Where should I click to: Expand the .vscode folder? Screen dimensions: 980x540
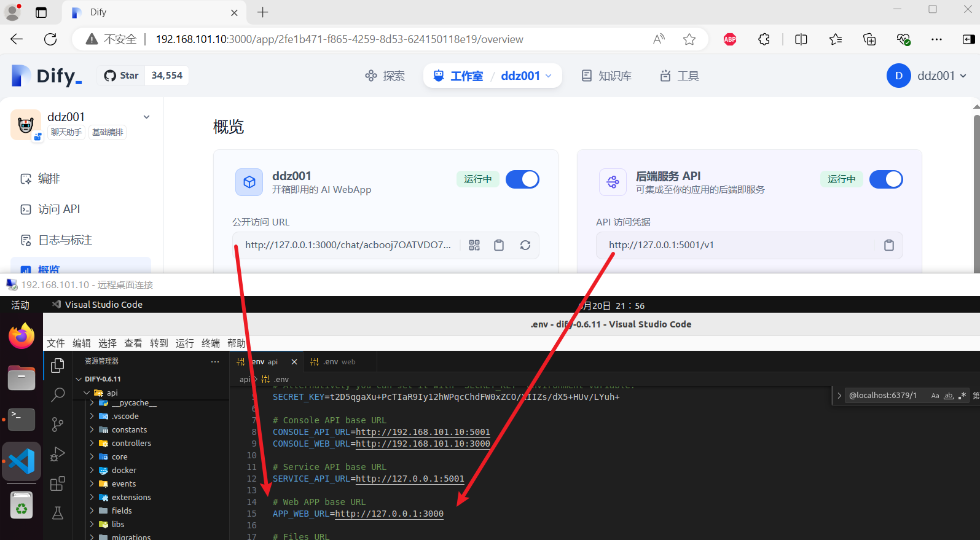[x=151, y=417]
